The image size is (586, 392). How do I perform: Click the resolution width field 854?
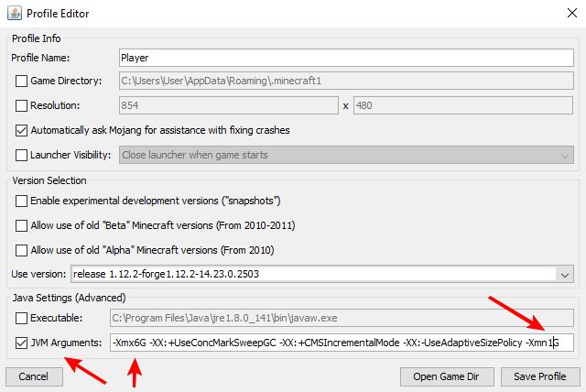tap(229, 106)
